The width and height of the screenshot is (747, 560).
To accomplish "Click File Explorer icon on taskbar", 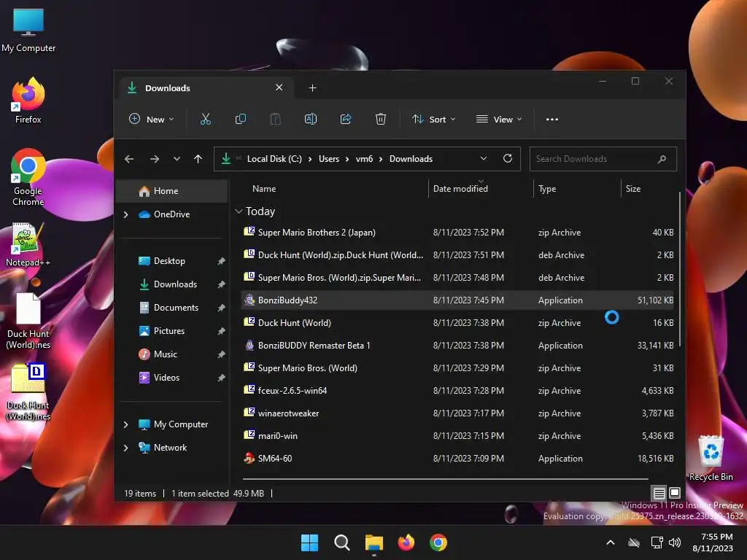I will click(x=374, y=542).
